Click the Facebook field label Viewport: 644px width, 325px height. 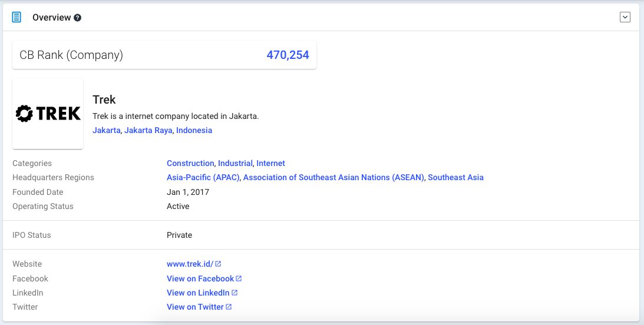click(x=31, y=278)
